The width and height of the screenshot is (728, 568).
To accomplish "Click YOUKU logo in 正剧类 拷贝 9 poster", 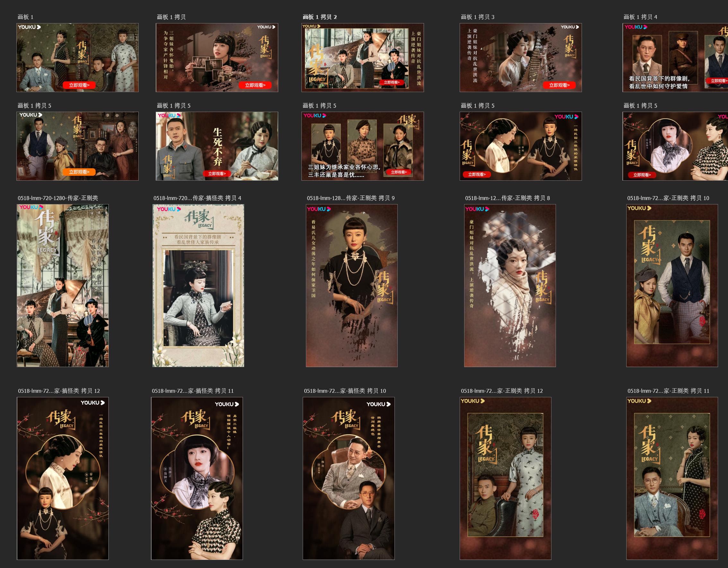I will 319,209.
